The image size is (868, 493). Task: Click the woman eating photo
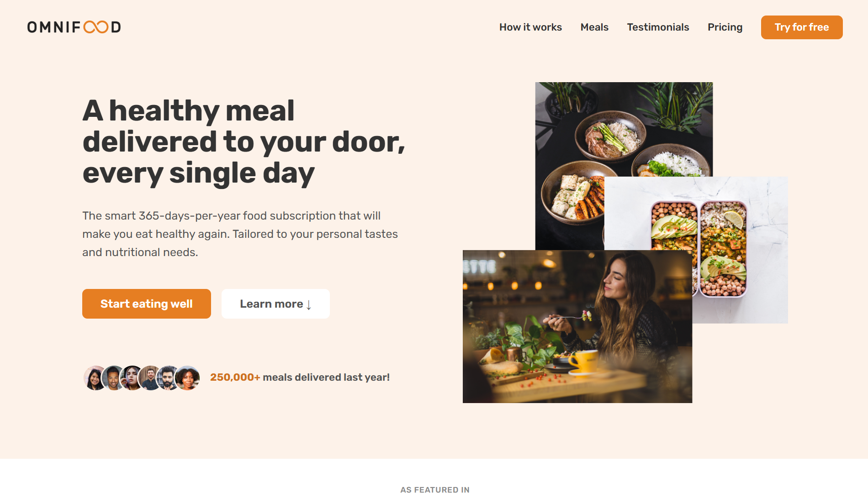click(x=577, y=326)
